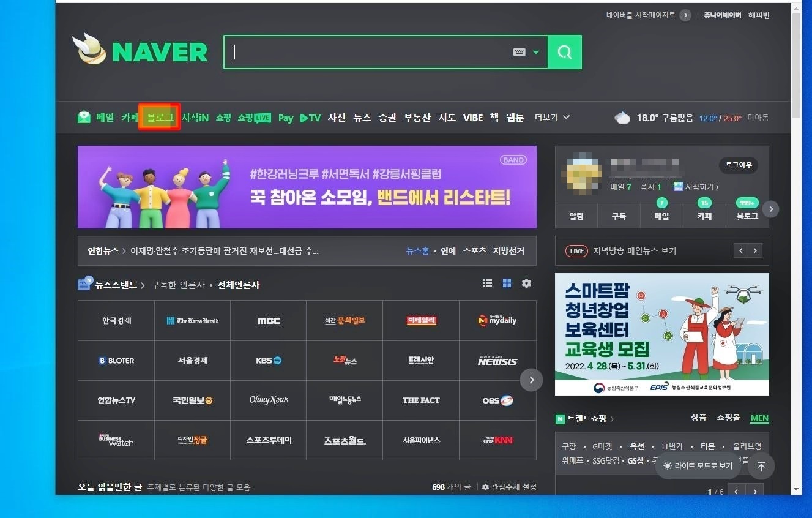Viewport: 812px width, 518px height.
Task: Select 전체언론사 filter
Action: [238, 285]
